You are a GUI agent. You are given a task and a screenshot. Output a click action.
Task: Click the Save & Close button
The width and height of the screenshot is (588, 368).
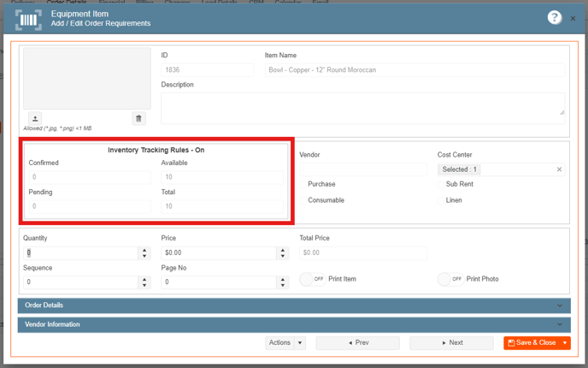point(532,343)
